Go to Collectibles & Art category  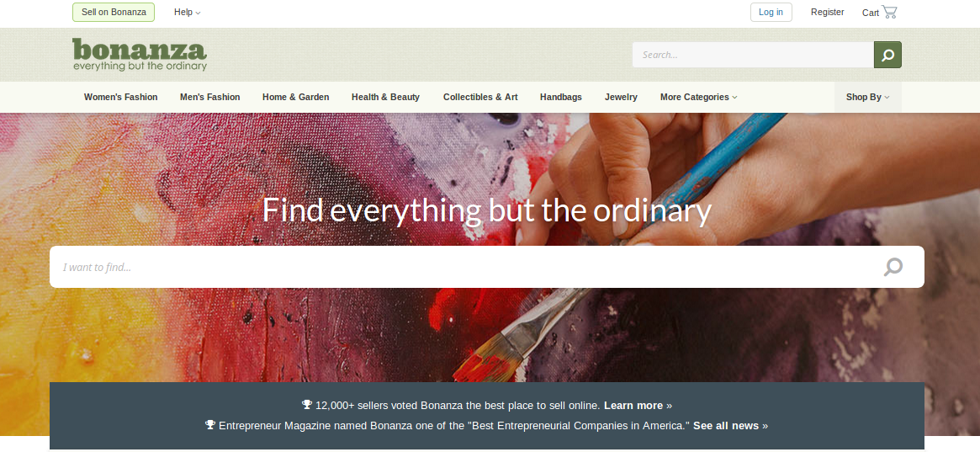(480, 97)
